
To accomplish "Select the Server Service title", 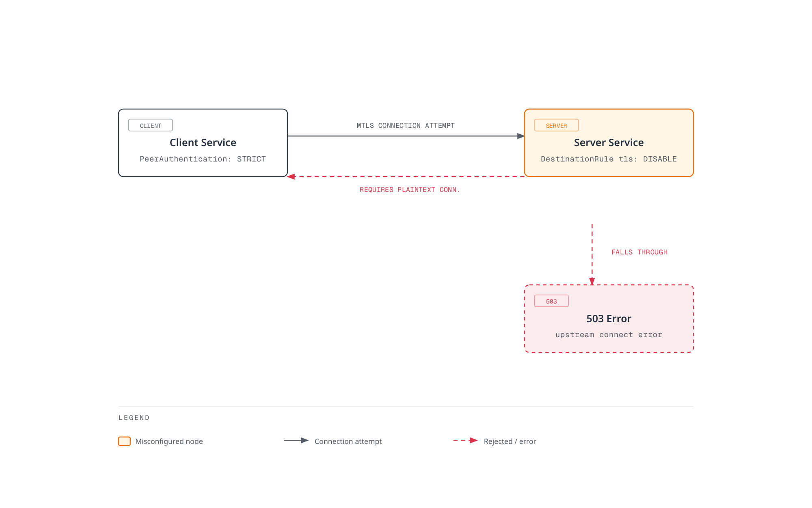I will tap(609, 143).
